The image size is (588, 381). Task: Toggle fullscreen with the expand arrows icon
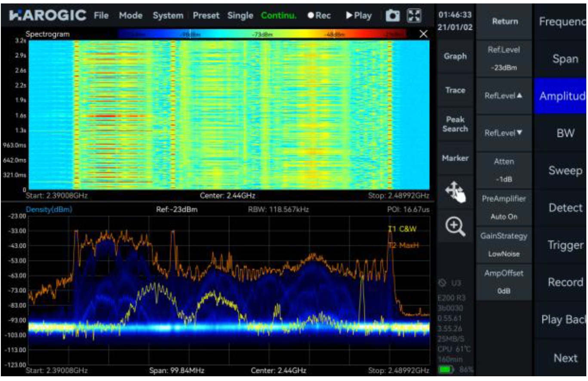413,15
